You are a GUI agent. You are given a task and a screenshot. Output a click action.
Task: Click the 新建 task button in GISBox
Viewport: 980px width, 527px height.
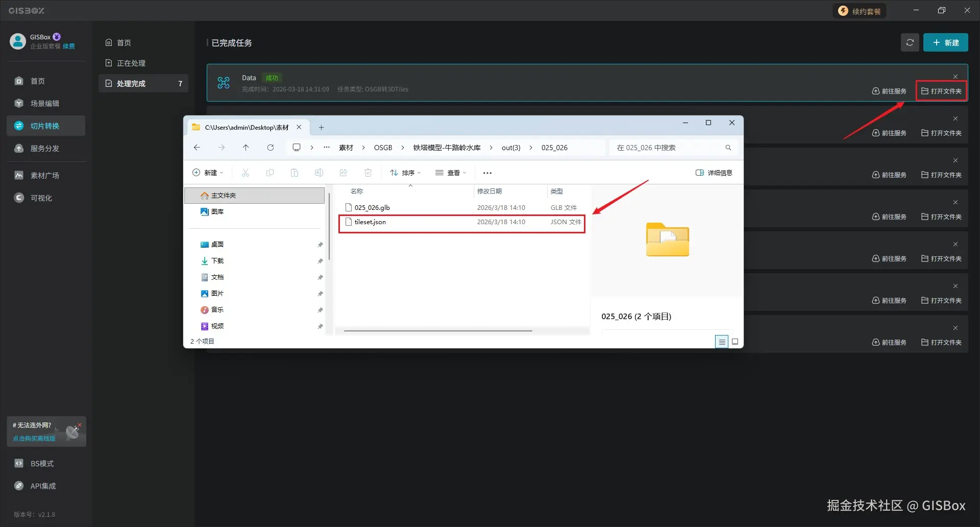point(945,43)
